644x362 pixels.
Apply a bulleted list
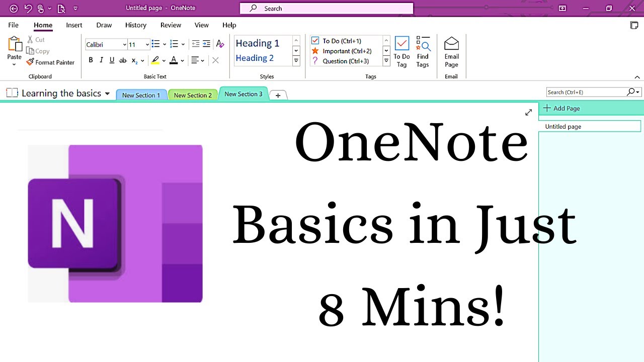pos(155,44)
